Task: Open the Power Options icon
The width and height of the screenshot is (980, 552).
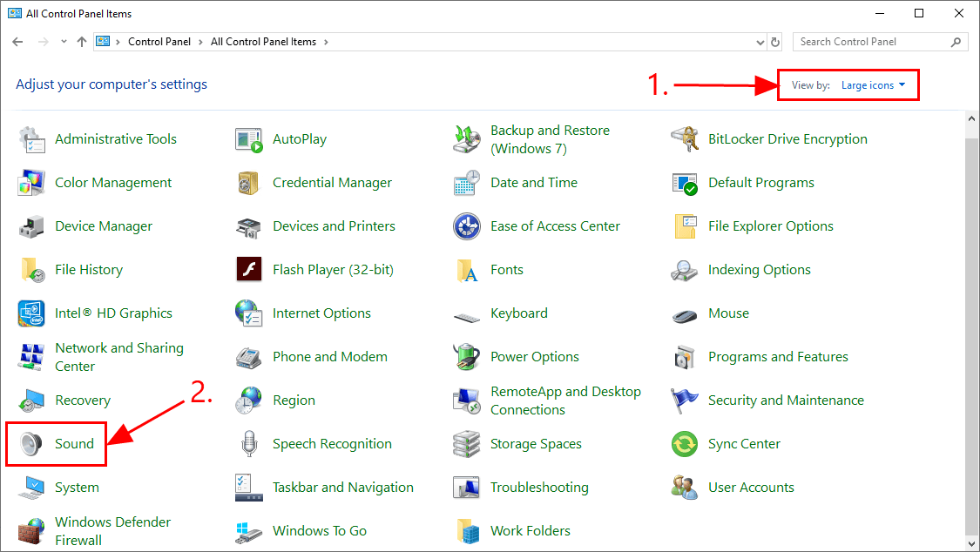Action: pyautogui.click(x=467, y=357)
